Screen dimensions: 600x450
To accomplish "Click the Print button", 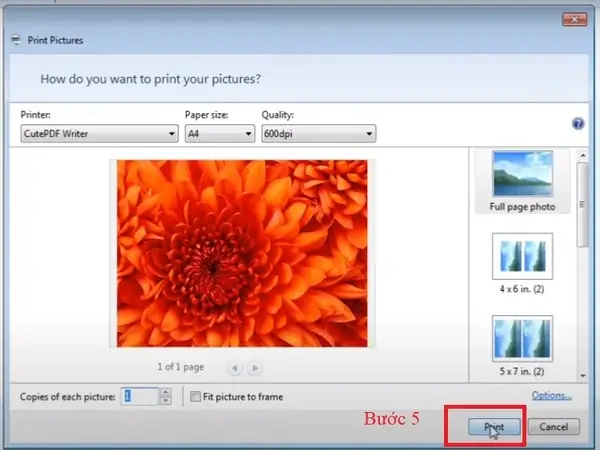I will coord(494,427).
